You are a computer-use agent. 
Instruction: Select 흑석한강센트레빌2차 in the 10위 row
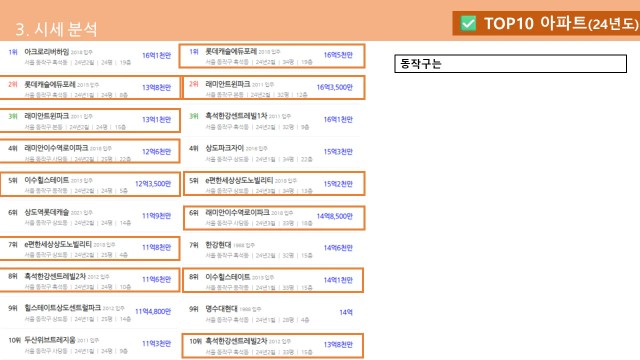236,341
